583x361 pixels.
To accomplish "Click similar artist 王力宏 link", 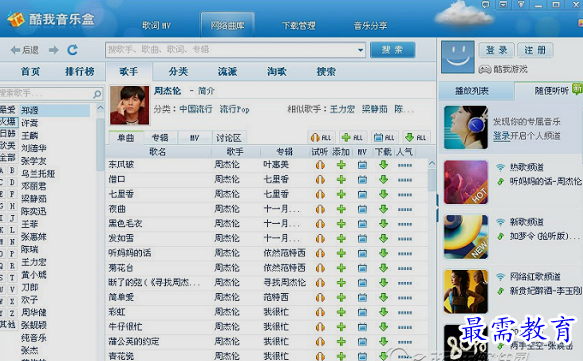I will (x=342, y=109).
